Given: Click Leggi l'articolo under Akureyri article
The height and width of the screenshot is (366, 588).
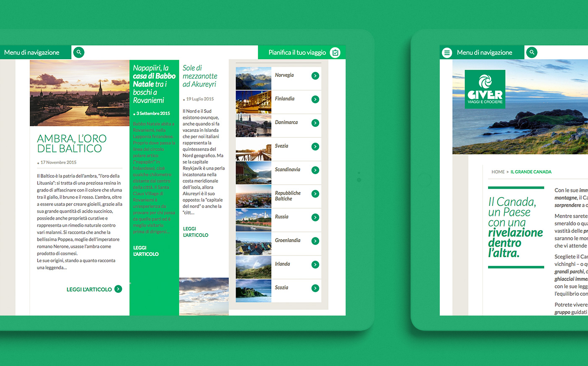Looking at the screenshot, I should tap(195, 232).
